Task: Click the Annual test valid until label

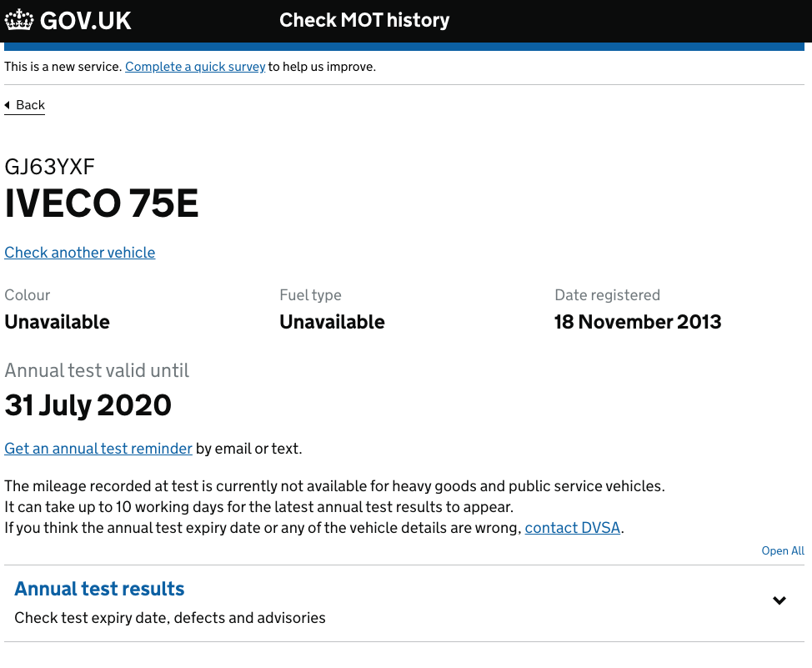Action: click(97, 370)
